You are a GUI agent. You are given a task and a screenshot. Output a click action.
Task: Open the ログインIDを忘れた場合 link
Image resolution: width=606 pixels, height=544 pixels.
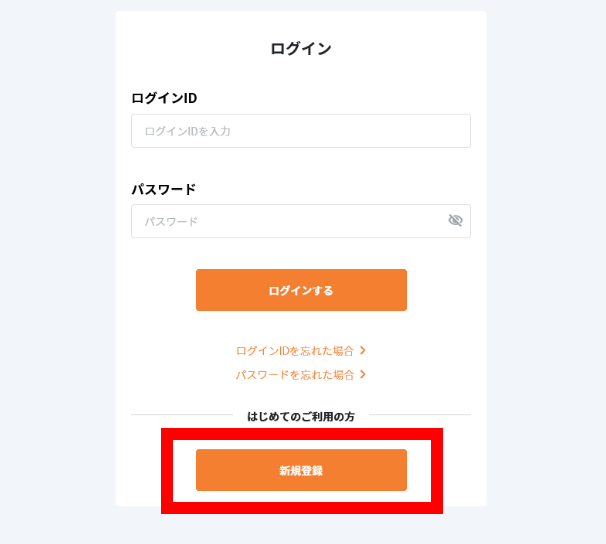tap(295, 351)
